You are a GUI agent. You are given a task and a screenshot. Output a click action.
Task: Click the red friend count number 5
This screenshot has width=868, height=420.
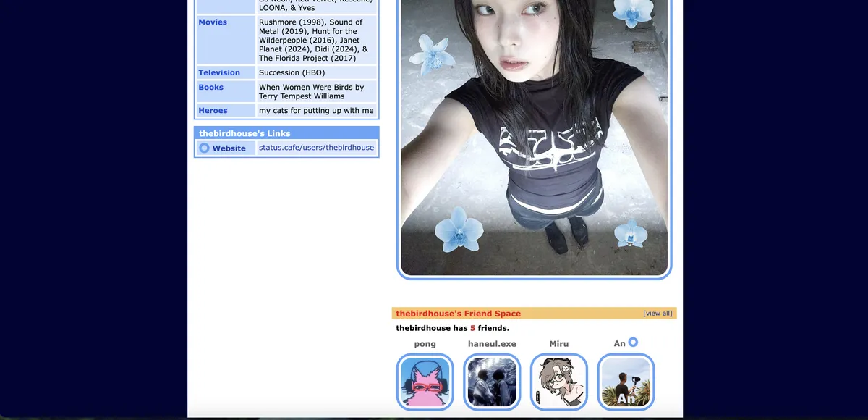point(472,328)
